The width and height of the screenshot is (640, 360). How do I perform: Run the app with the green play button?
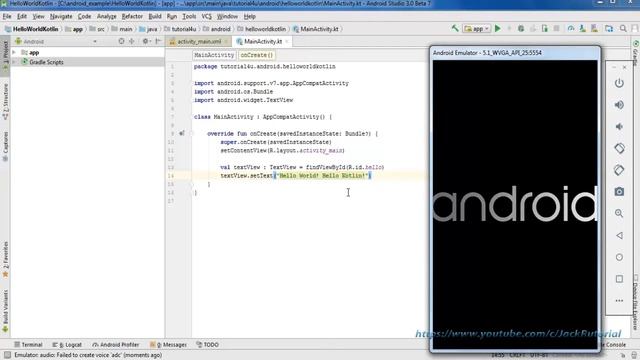[498, 29]
